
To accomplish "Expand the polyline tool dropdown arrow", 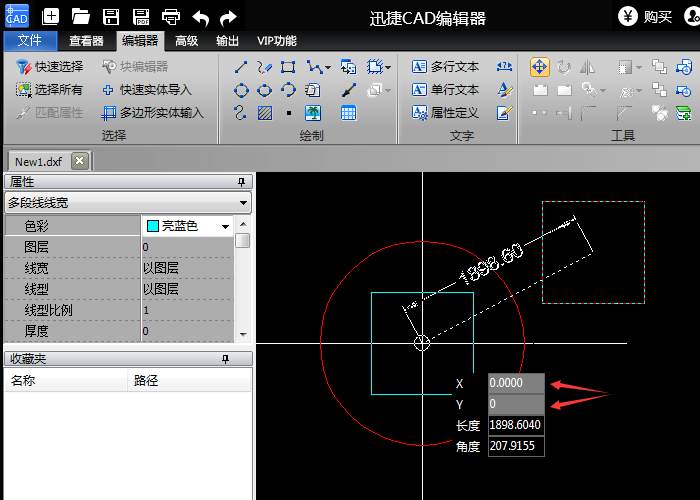I will [x=327, y=67].
